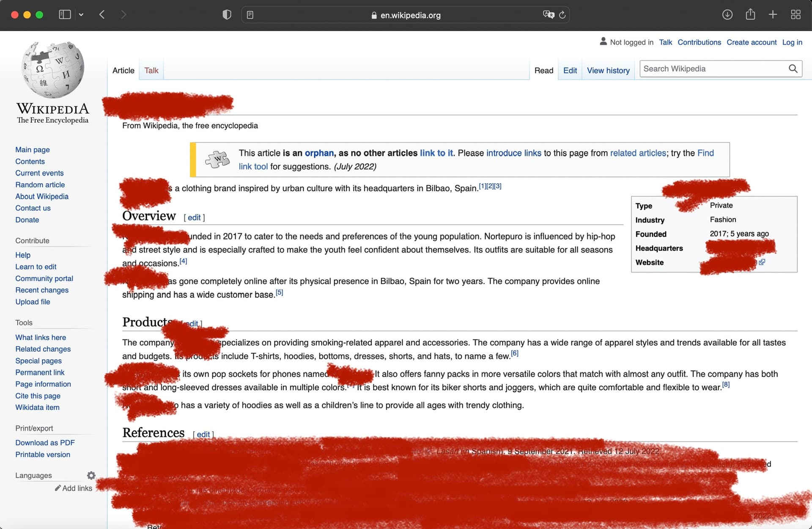Image resolution: width=812 pixels, height=529 pixels.
Task: Open About Wikipedia link
Action: pyautogui.click(x=42, y=196)
